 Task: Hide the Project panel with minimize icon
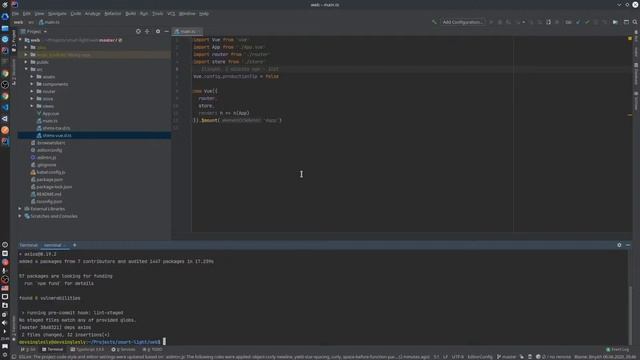[167, 31]
